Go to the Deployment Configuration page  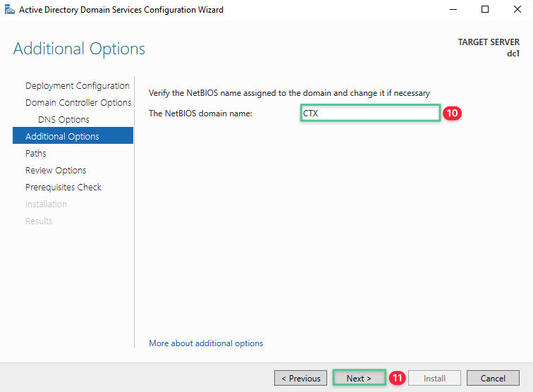tap(78, 86)
